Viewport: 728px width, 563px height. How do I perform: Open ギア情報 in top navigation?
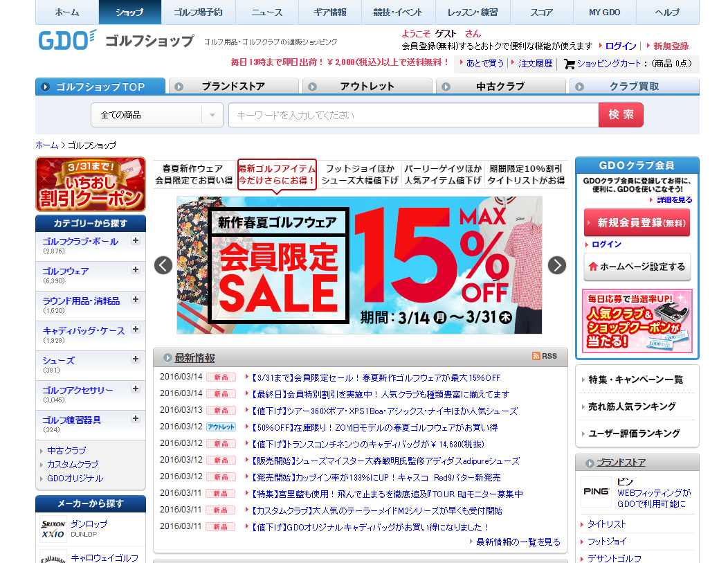(x=330, y=12)
